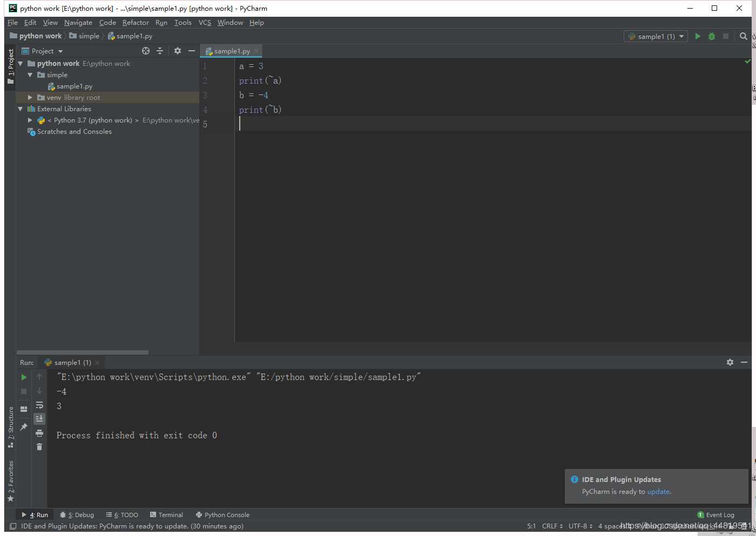The height and width of the screenshot is (536, 756).
Task: Click python work in the breadcrumb bar
Action: click(36, 36)
